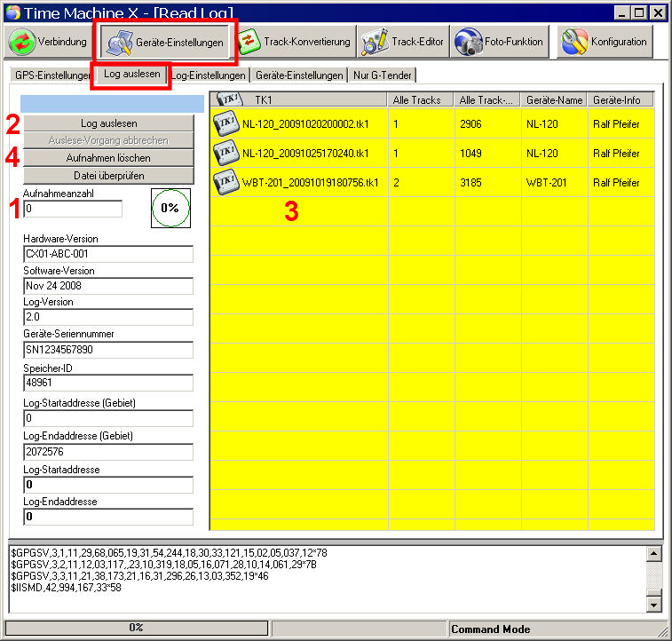Click the Aufnahmeanzahl input field
The width and height of the screenshot is (672, 641).
(x=73, y=209)
